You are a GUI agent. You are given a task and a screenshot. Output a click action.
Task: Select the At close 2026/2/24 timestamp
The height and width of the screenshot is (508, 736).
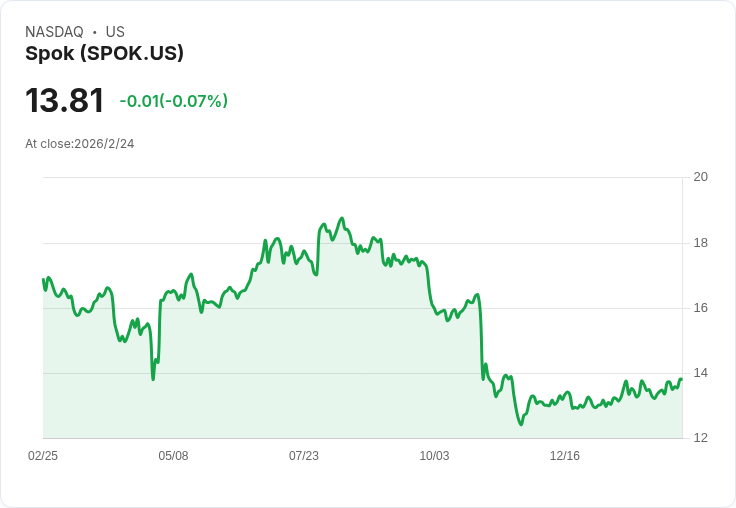80,144
